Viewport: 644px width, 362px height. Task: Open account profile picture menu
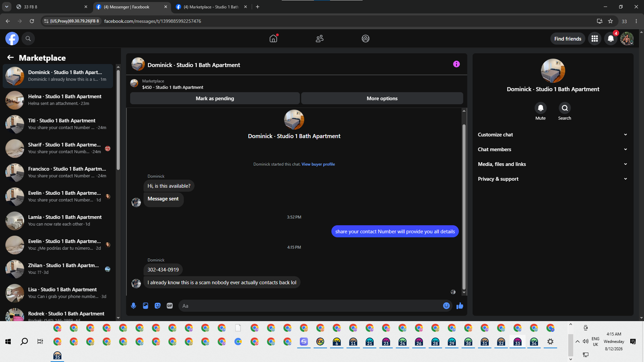[627, 39]
